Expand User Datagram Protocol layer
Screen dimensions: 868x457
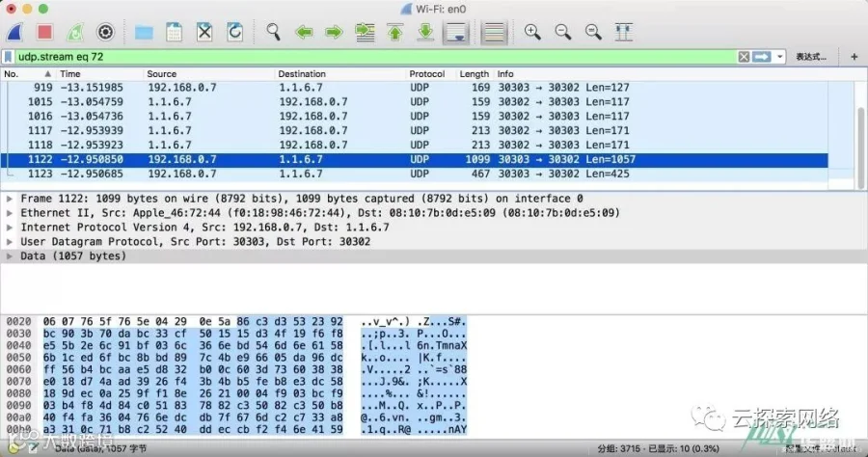10,241
